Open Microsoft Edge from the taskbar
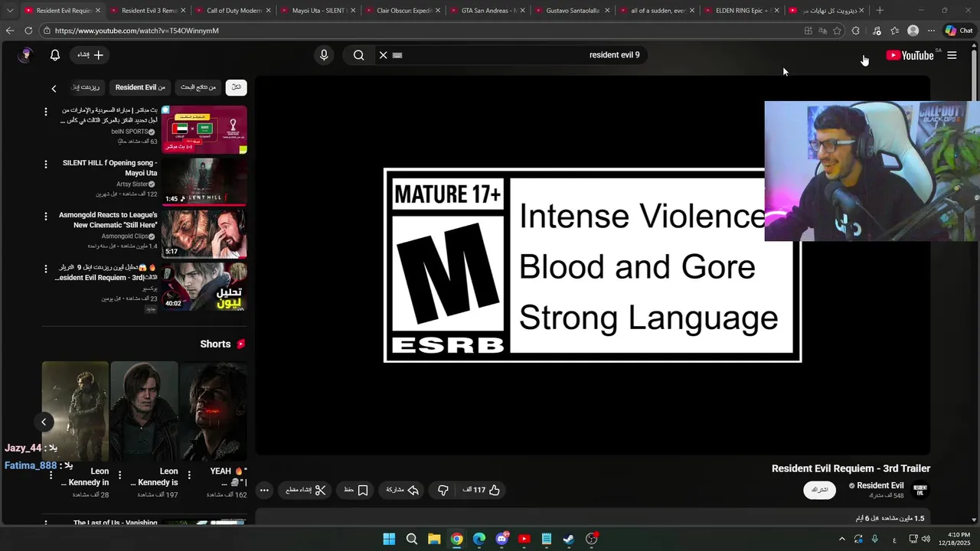The height and width of the screenshot is (551, 980). click(x=479, y=539)
